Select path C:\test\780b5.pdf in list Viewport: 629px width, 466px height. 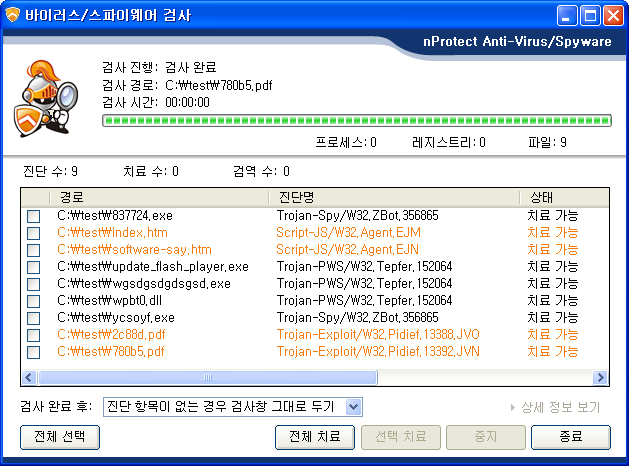point(111,352)
